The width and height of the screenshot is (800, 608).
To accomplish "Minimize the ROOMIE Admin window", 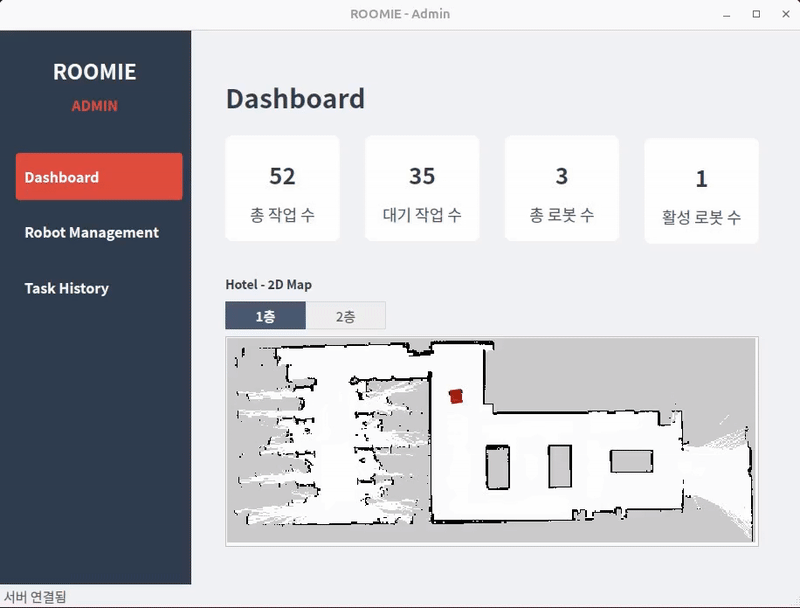I will tap(728, 14).
